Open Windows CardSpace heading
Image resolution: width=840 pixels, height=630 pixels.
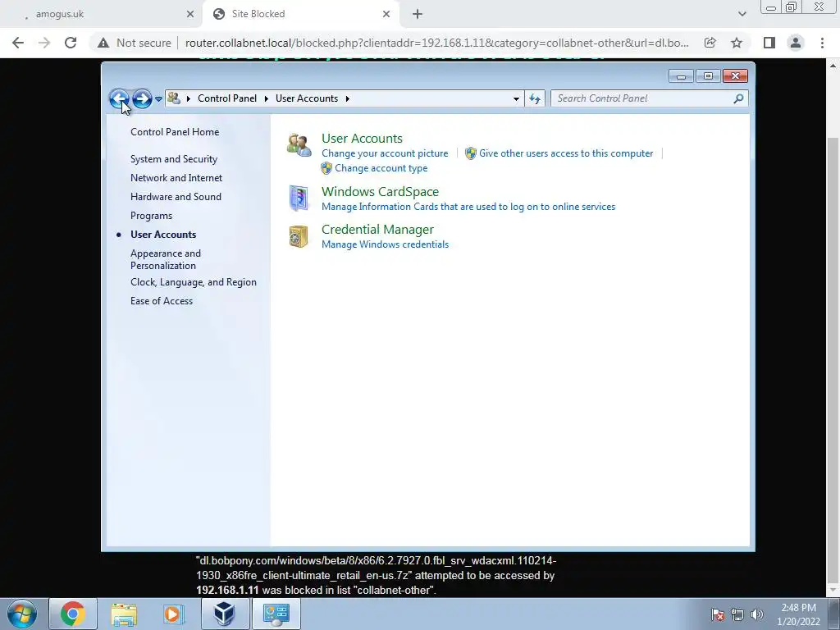point(380,192)
